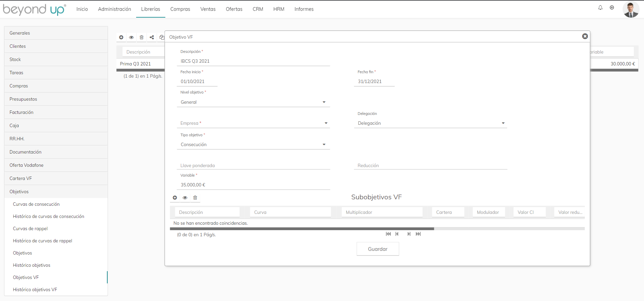Click the subobjetivos horizontal scrollbar
The height and width of the screenshot is (301, 644).
click(302, 229)
